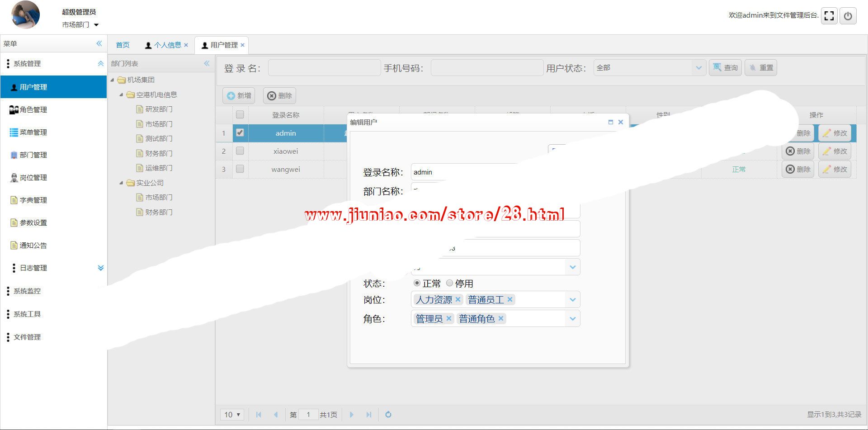Open the 市场部门 dropdown under 超级管理员
This screenshot has width=868, height=430.
pyautogui.click(x=80, y=25)
